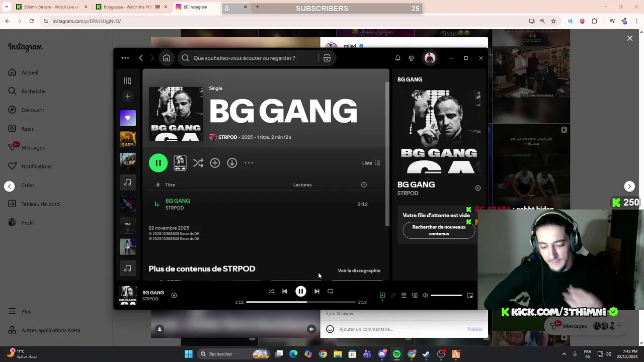Toggle album shuffle next to green pause
Viewport: 644px width, 362px height.
pos(198,163)
